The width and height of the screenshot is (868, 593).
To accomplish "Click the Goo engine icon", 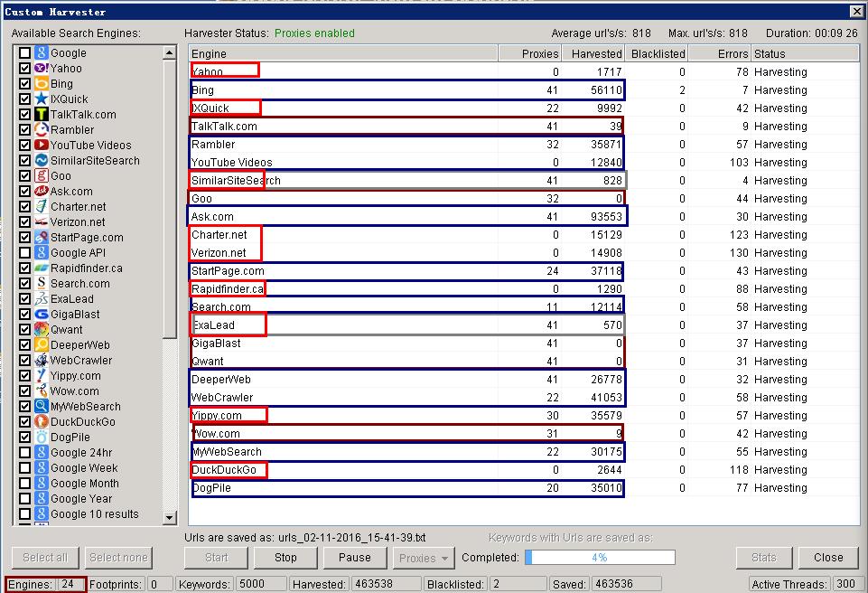I will [41, 175].
